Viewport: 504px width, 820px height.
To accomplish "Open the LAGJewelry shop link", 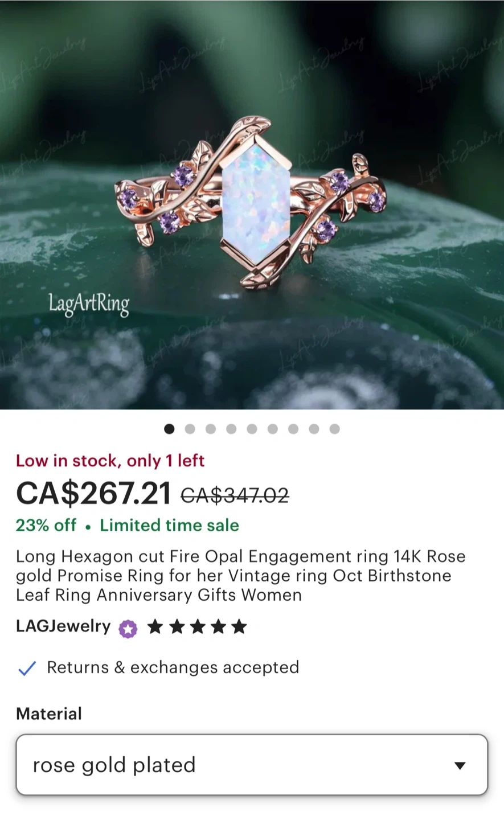I will (x=63, y=626).
